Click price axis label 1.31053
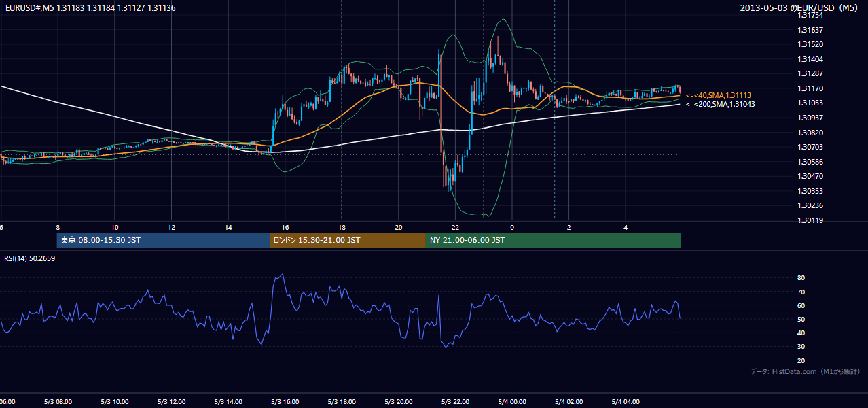 [810, 103]
